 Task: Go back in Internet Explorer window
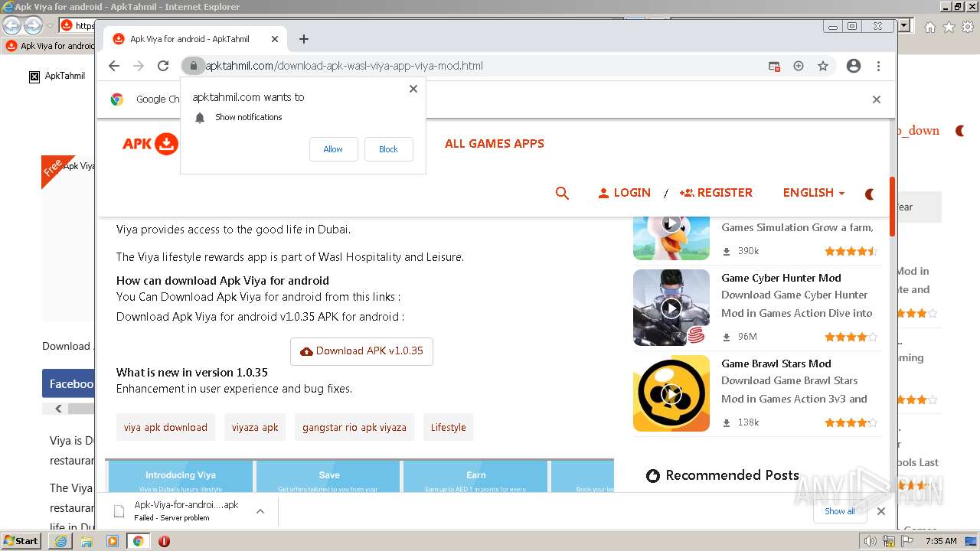pyautogui.click(x=12, y=25)
